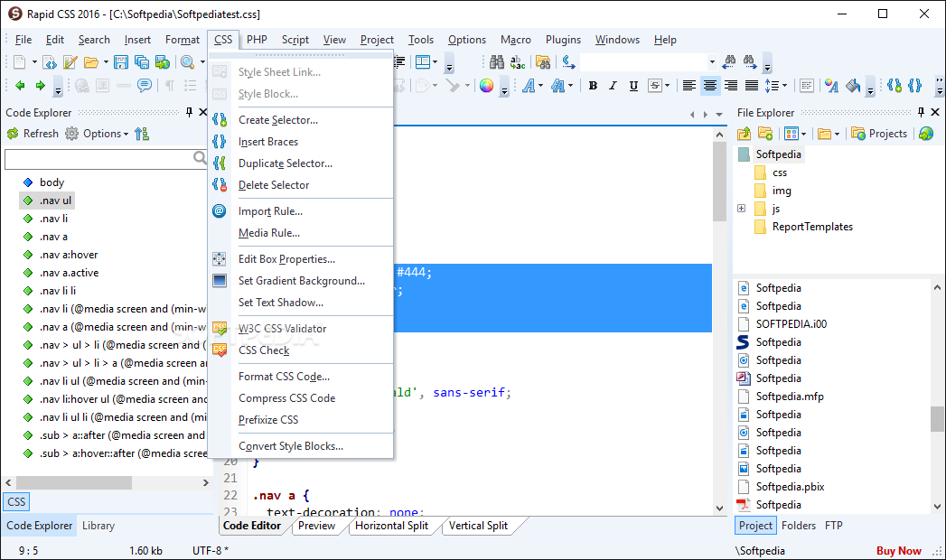Select the .nav a:hover selector item

[69, 255]
